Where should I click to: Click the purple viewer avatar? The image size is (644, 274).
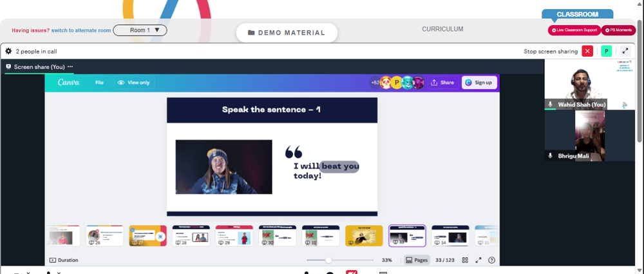(x=418, y=83)
